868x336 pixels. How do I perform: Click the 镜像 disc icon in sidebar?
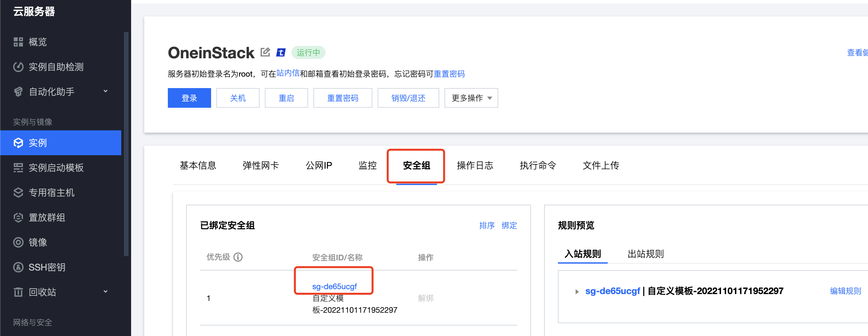coord(18,242)
